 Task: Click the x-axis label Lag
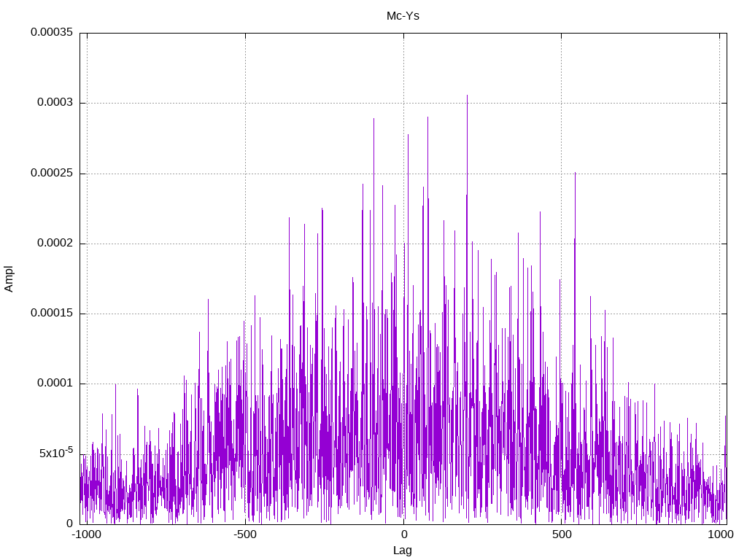pyautogui.click(x=403, y=551)
